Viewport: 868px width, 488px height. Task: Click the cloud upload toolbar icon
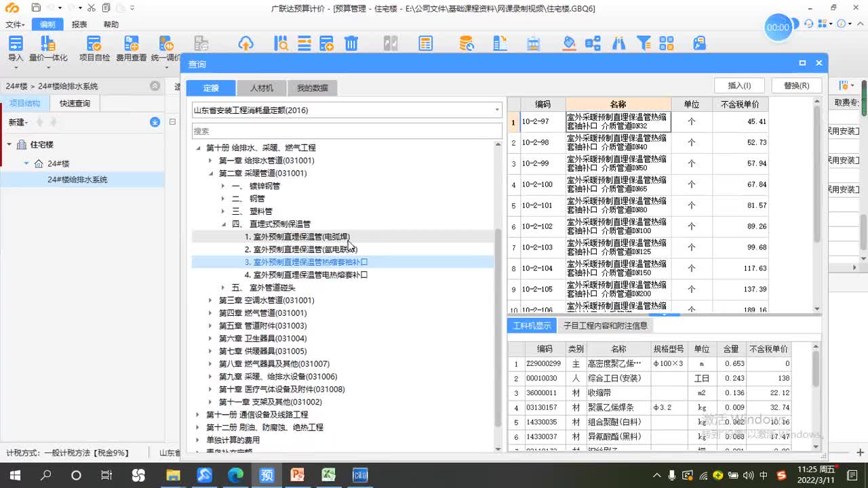point(245,44)
